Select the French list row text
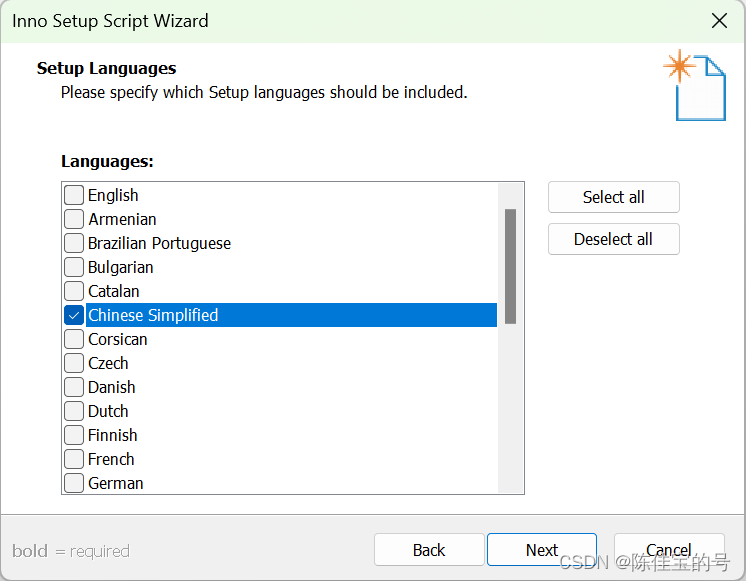Screen dimensions: 746x581 pos(111,459)
